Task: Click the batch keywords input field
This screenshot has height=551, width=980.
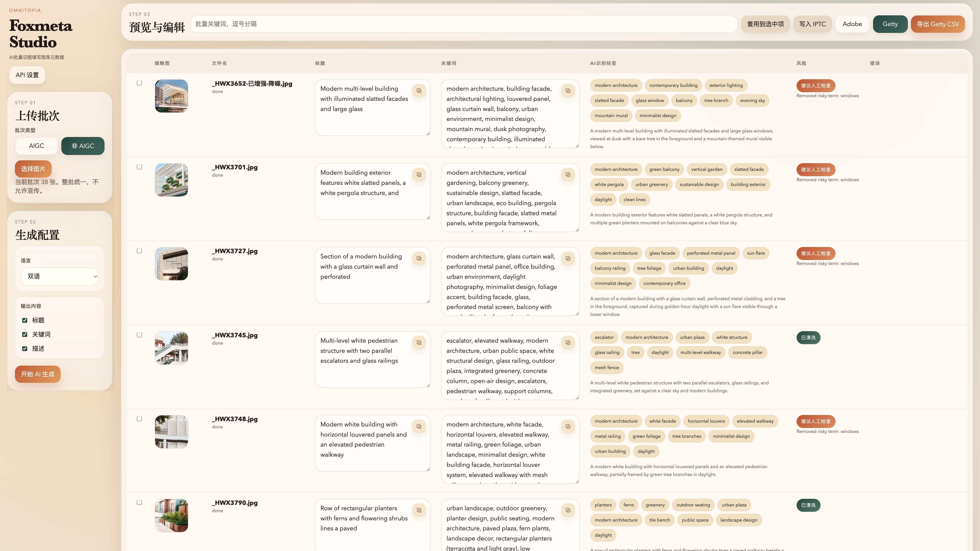Action: pyautogui.click(x=463, y=24)
